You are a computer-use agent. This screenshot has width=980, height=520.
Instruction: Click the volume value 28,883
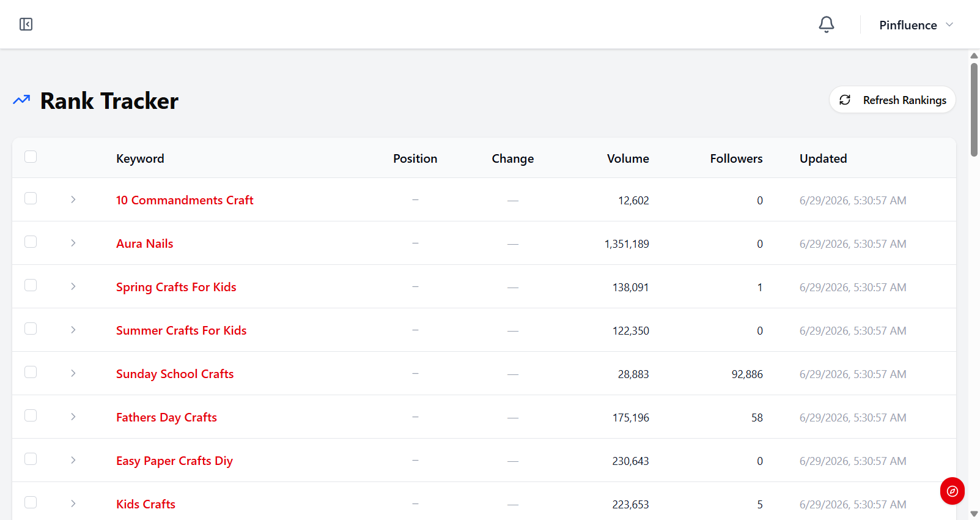point(633,374)
